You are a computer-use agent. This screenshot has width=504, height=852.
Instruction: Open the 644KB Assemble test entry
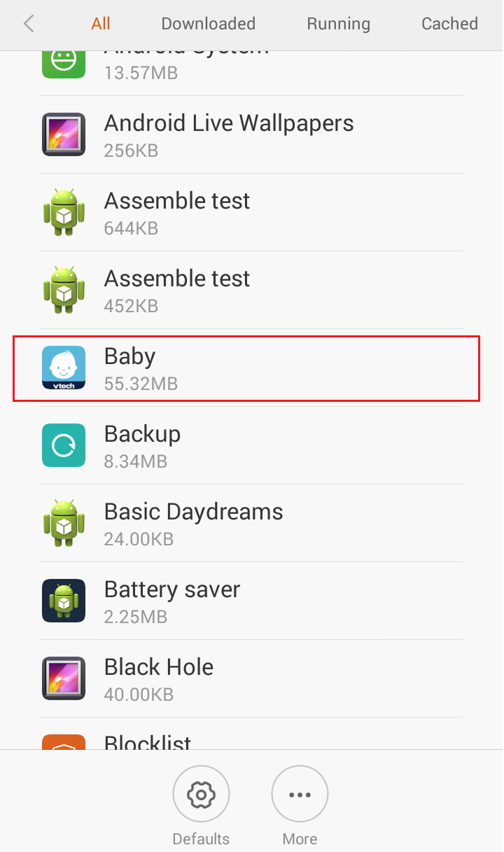coord(251,212)
